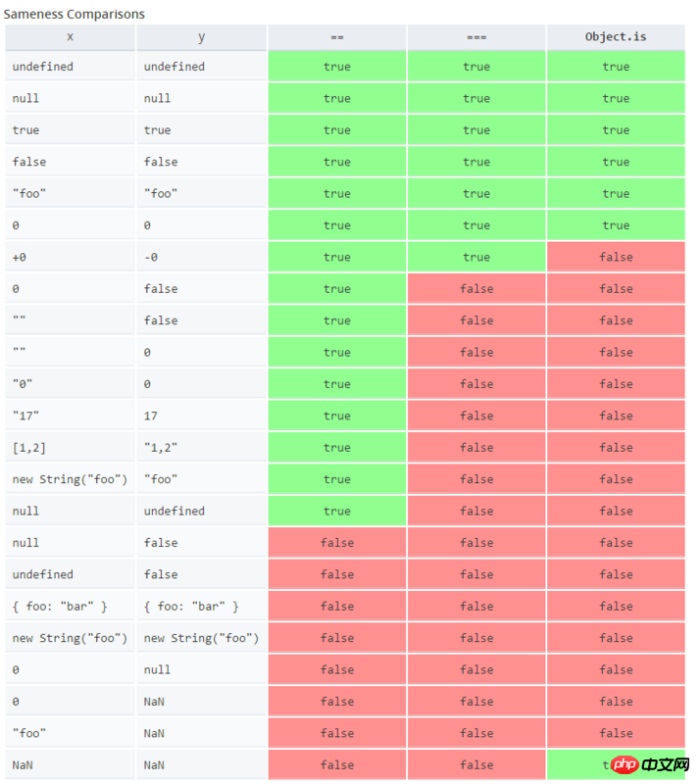Click the === column header
The image size is (700, 784).
(x=476, y=37)
